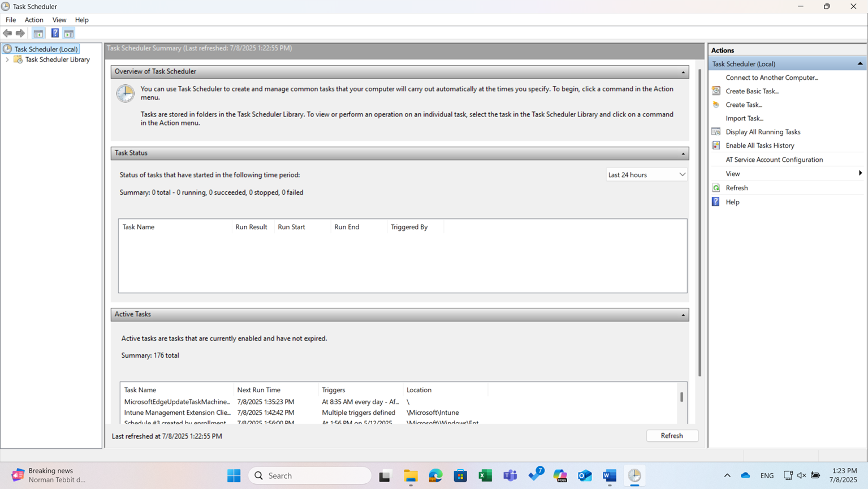This screenshot has height=489, width=868.
Task: Open Help via toolbar question mark icon
Action: [x=55, y=33]
